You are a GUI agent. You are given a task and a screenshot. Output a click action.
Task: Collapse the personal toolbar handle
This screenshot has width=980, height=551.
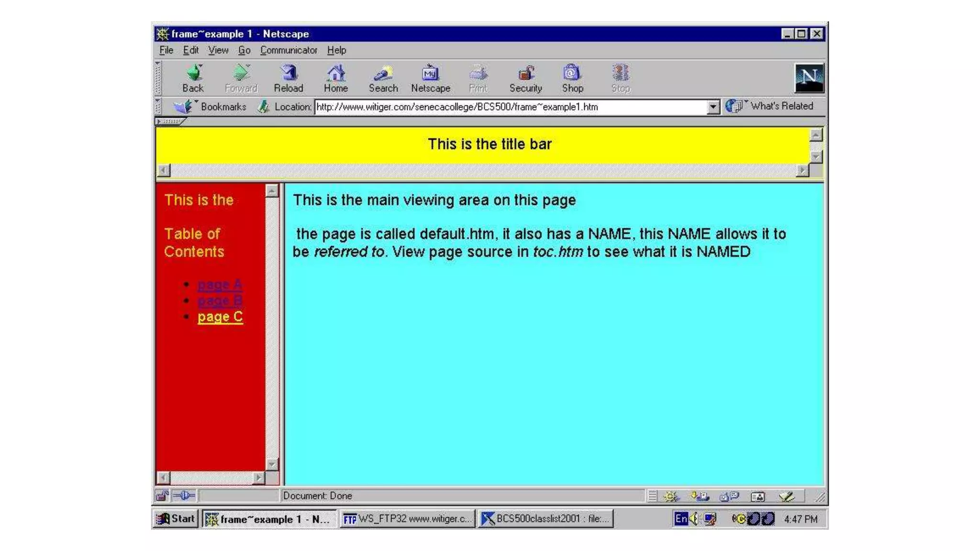(x=169, y=121)
